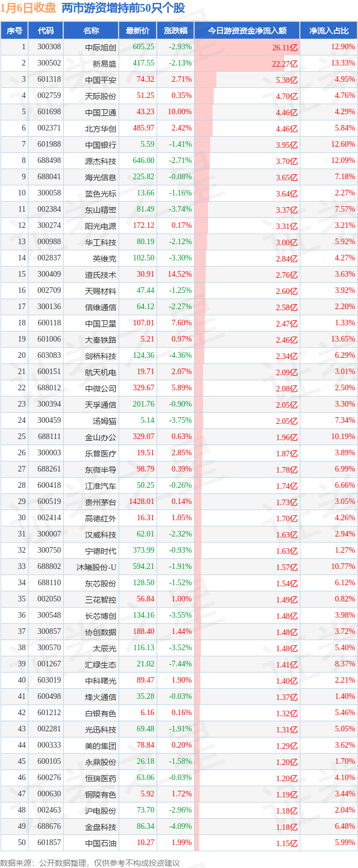Select stock name 海光信息
This screenshot has width=358, height=868.
[101, 177]
